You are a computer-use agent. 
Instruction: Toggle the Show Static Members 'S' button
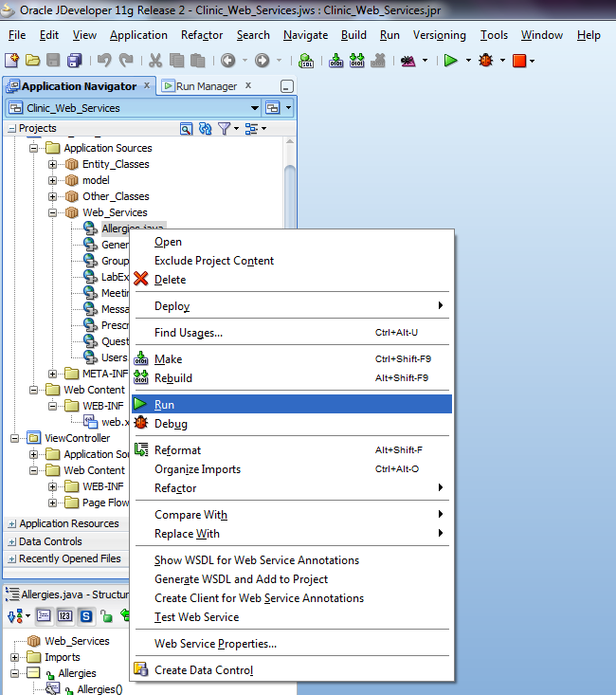pyautogui.click(x=86, y=615)
